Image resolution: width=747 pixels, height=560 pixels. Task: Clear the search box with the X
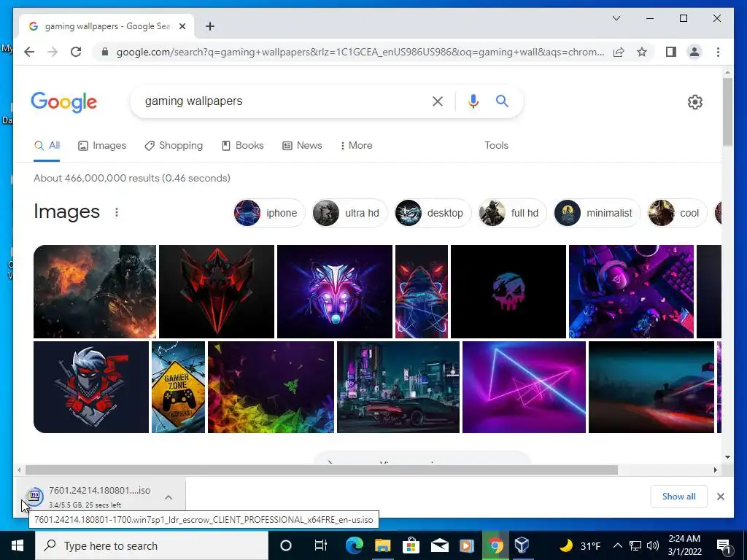[x=438, y=101]
